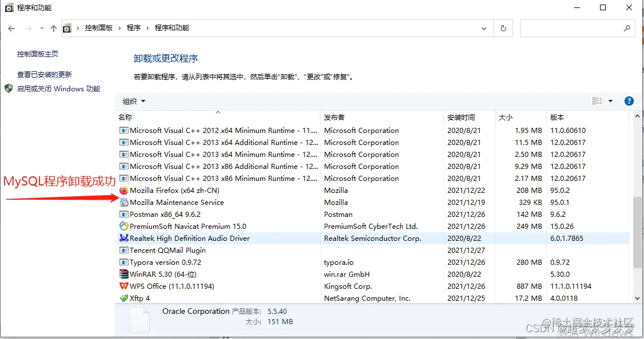Image resolution: width=644 pixels, height=339 pixels.
Task: Refresh the programs list
Action: coord(503,29)
